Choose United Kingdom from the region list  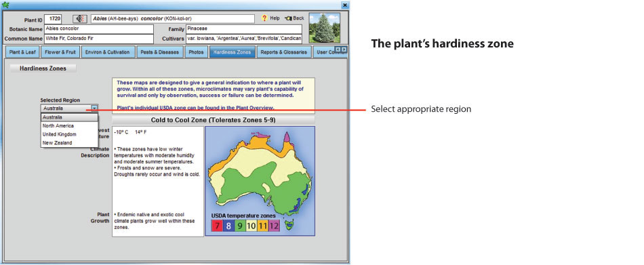pyautogui.click(x=69, y=134)
